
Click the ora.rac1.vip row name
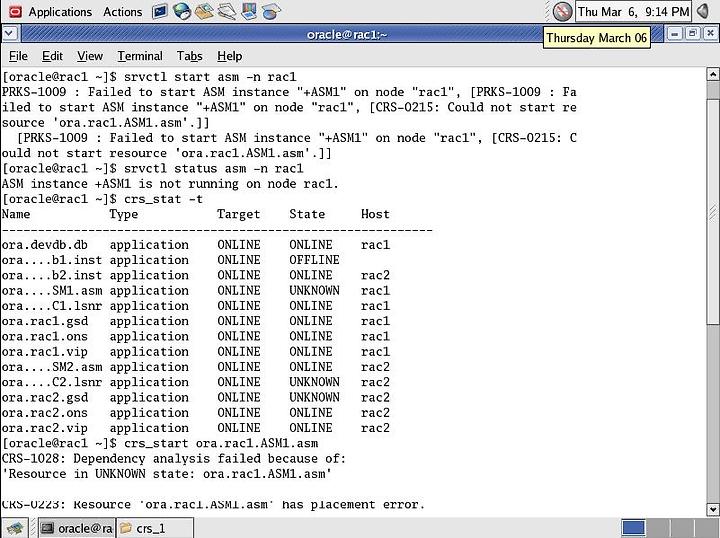tap(45, 352)
